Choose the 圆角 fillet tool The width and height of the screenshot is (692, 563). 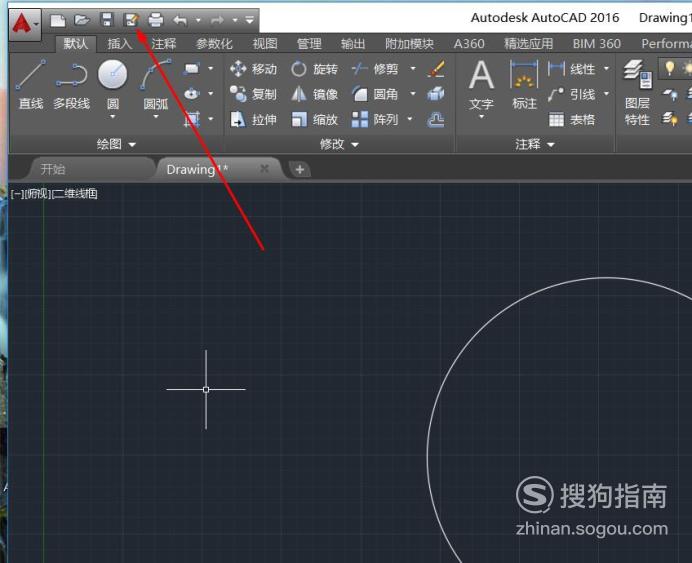[x=375, y=94]
